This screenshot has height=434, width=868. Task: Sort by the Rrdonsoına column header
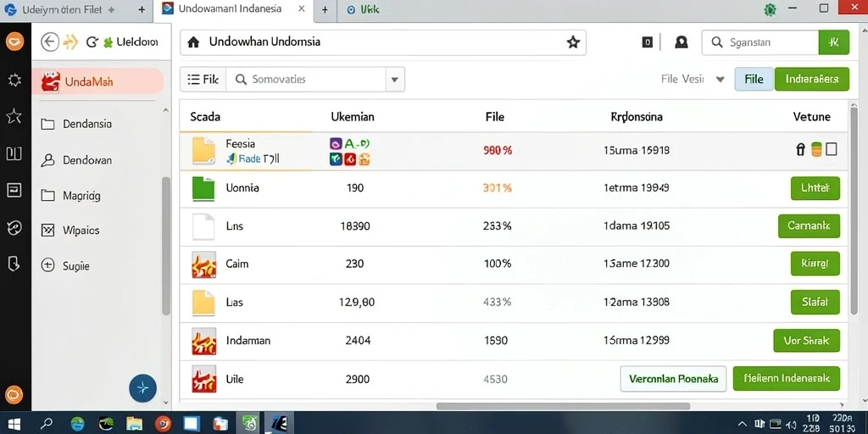coord(637,117)
